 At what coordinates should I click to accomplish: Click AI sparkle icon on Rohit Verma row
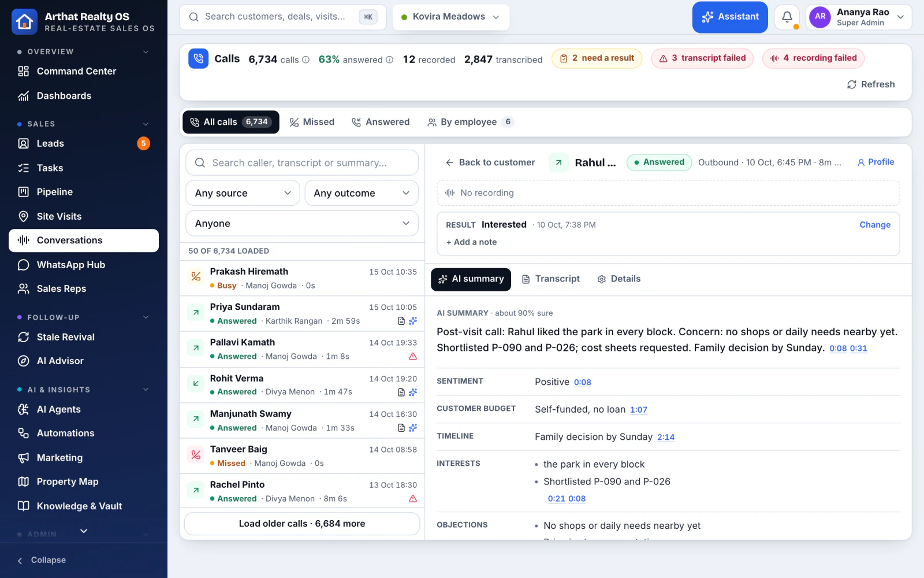(413, 392)
